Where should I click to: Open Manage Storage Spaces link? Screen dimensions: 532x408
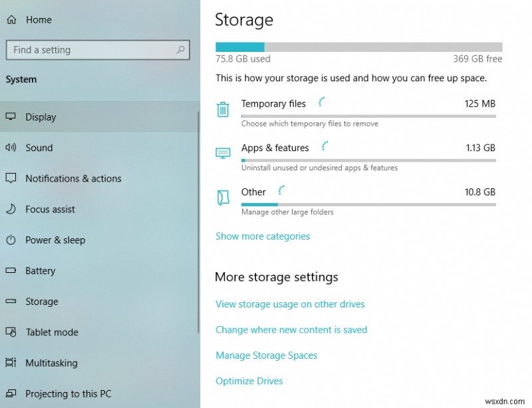pyautogui.click(x=266, y=355)
